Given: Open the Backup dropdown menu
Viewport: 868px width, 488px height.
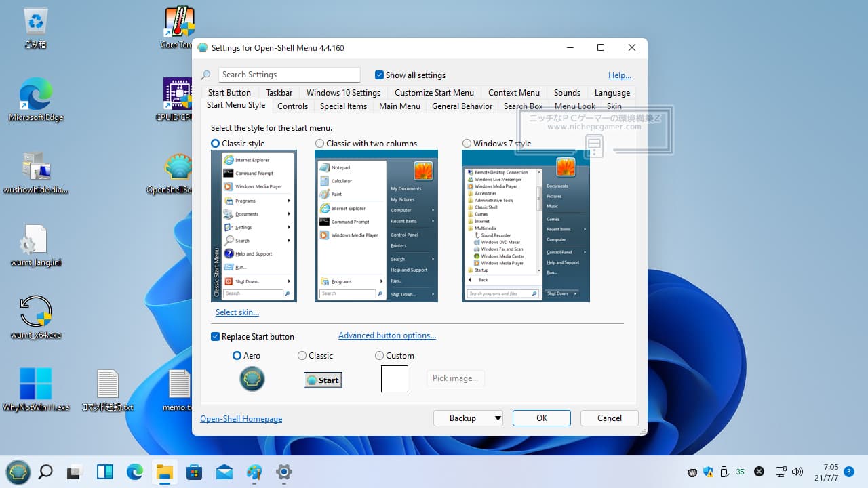Looking at the screenshot, I should click(468, 418).
